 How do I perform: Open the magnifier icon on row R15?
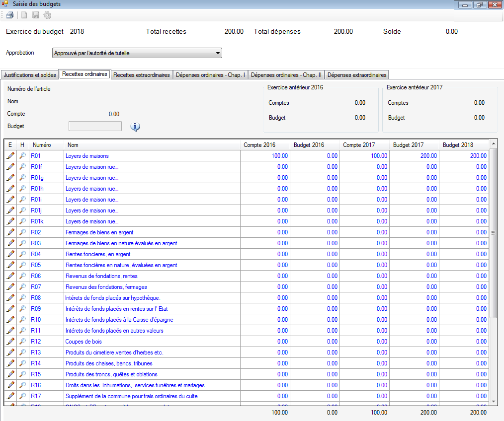(22, 374)
